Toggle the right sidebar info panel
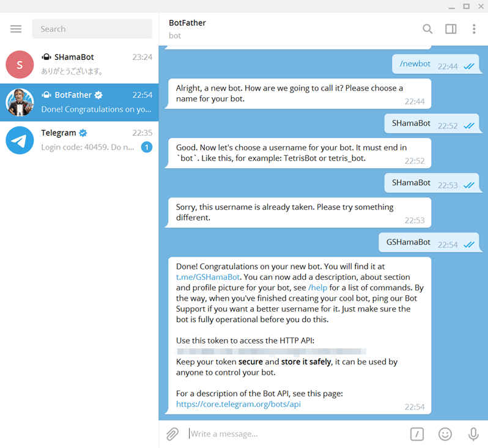 pos(451,29)
